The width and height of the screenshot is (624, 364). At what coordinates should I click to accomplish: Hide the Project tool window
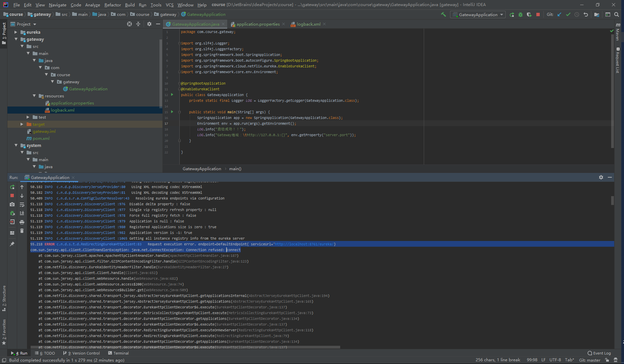[x=158, y=24]
